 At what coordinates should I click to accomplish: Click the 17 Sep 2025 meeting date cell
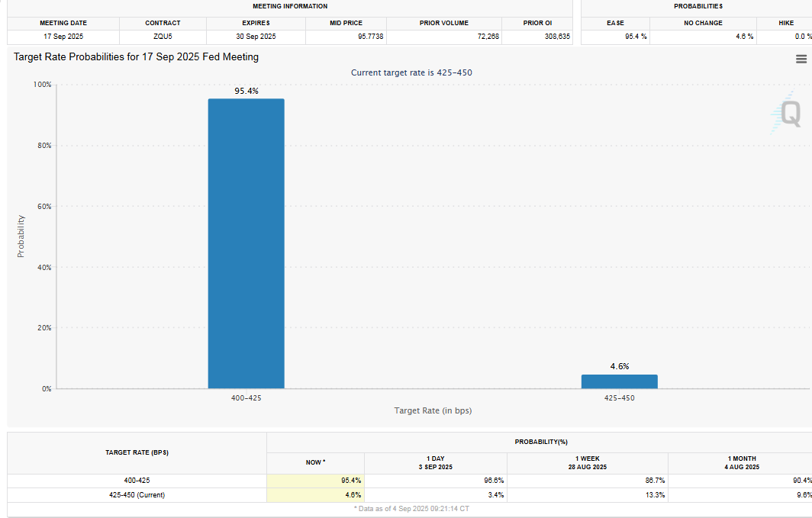click(63, 37)
